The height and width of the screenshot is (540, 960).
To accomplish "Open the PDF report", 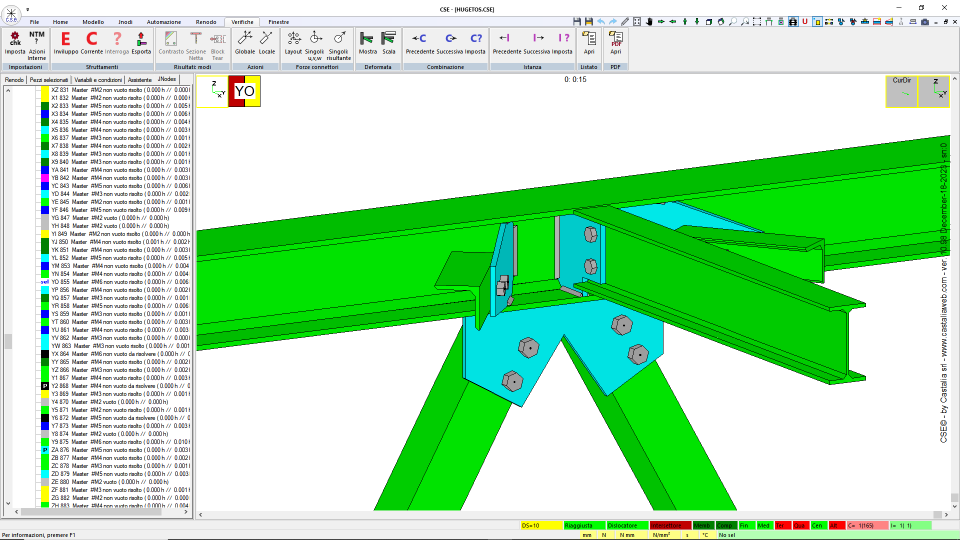I will click(615, 43).
